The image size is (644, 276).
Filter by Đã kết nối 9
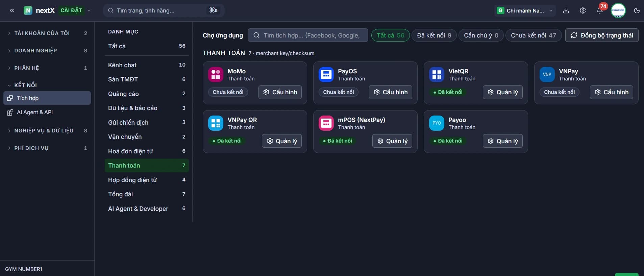coord(434,35)
